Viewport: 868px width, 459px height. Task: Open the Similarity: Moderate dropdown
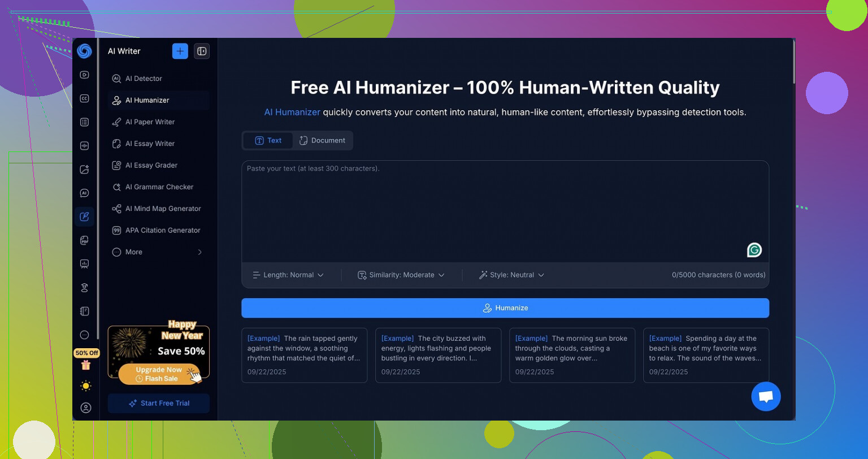401,275
